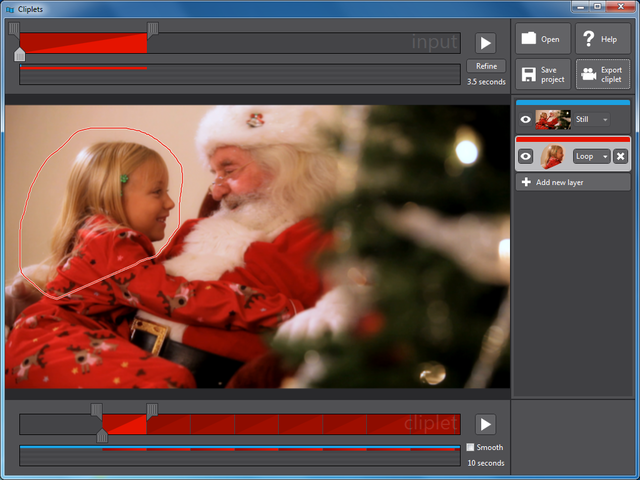Open the Still layer type dropdown
The image size is (640, 480).
pyautogui.click(x=592, y=119)
